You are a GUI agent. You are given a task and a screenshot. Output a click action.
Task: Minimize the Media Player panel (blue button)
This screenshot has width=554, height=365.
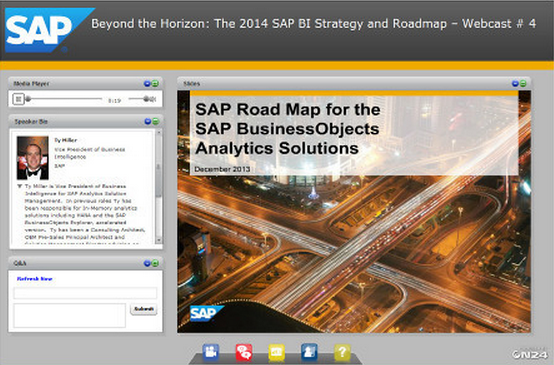coord(147,84)
